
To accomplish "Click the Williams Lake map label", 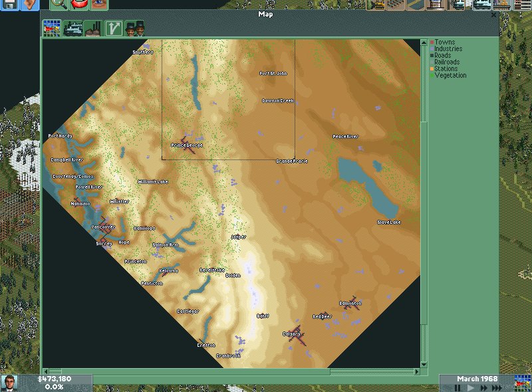I will (153, 182).
